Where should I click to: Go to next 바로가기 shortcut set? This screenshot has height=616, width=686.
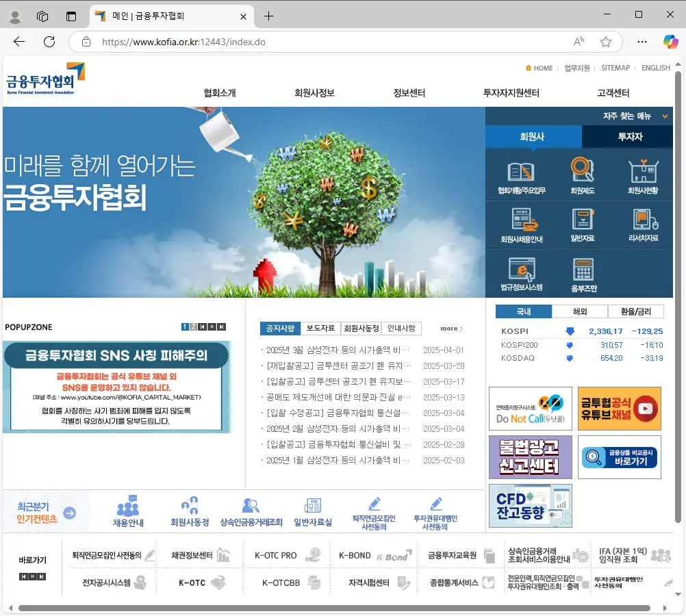click(x=42, y=576)
